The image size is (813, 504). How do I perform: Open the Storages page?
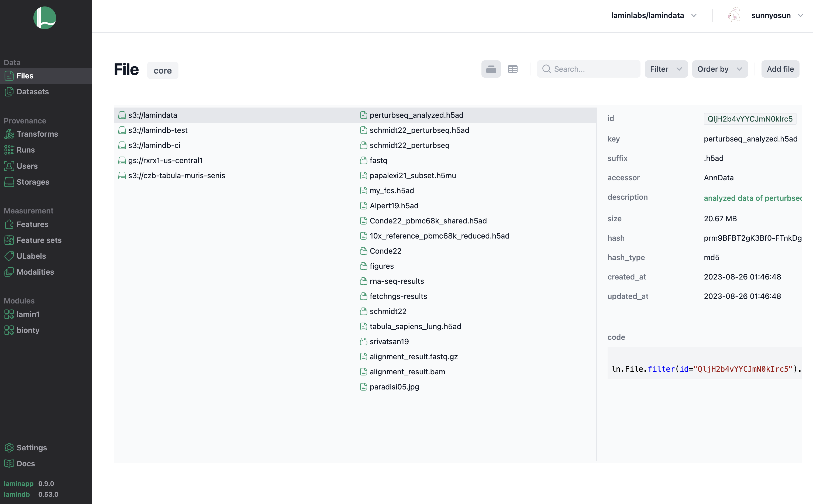point(46,182)
